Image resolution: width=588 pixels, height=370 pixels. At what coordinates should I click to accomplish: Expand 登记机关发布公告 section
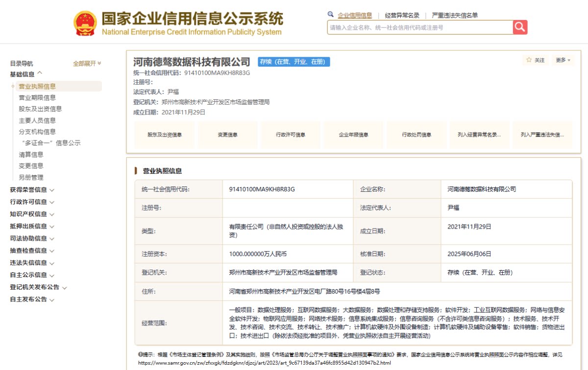[x=38, y=287]
